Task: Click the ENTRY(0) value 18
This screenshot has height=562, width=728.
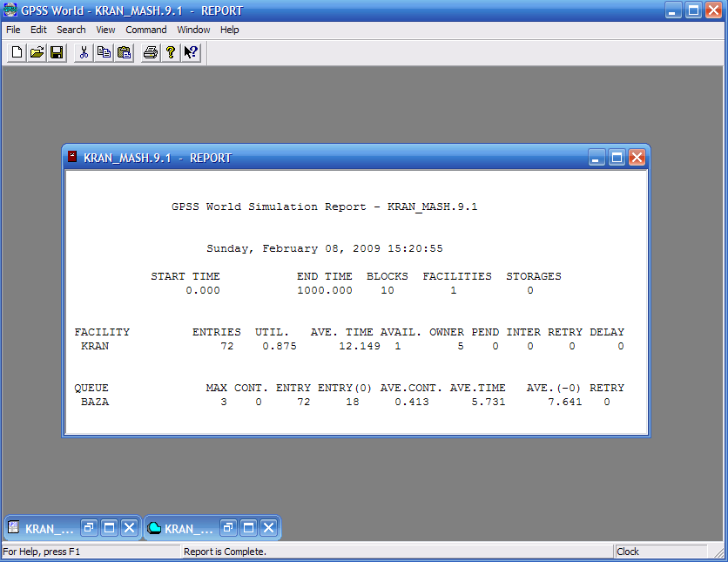Action: (353, 402)
